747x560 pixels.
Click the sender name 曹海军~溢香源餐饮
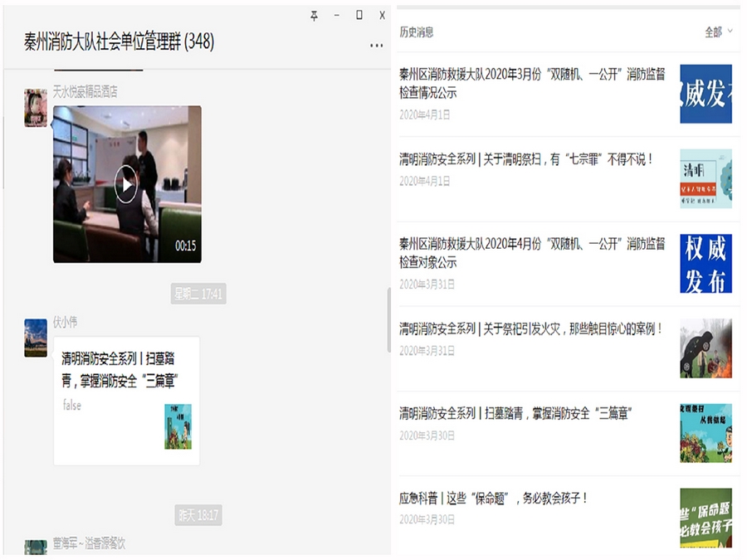coord(89,543)
